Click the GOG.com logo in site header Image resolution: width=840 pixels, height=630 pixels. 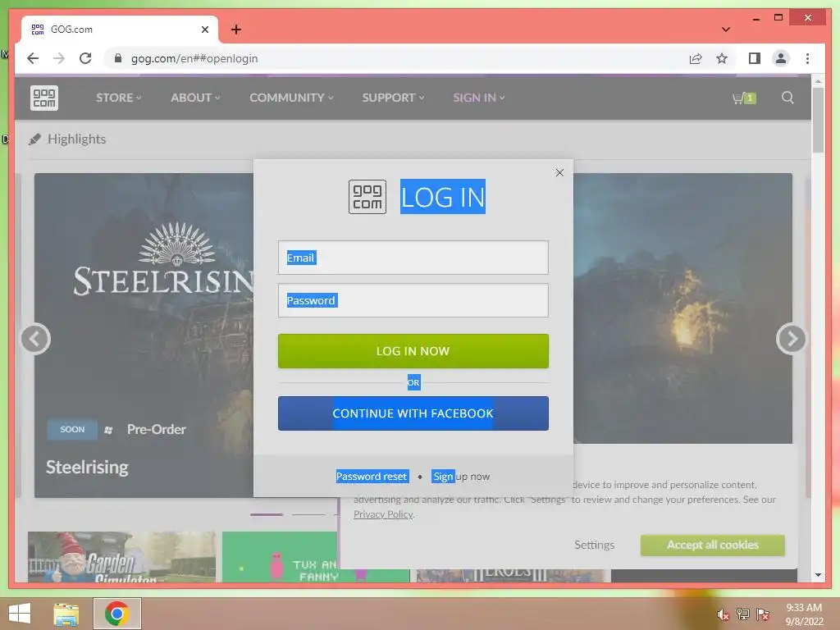[x=44, y=98]
